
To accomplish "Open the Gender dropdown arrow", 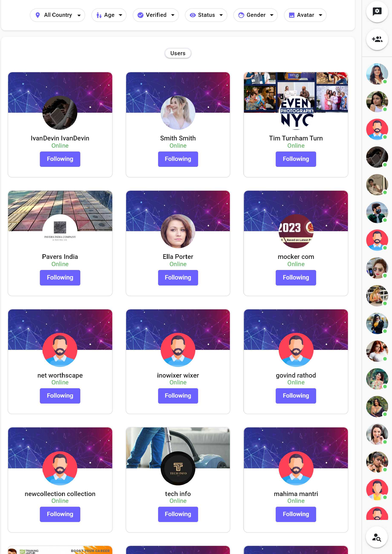I will 272,15.
